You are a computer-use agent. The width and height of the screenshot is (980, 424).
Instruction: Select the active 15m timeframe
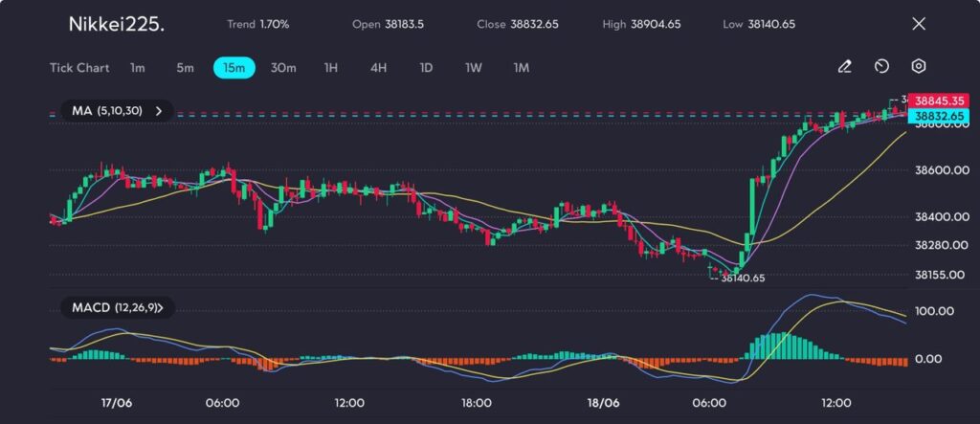point(234,68)
